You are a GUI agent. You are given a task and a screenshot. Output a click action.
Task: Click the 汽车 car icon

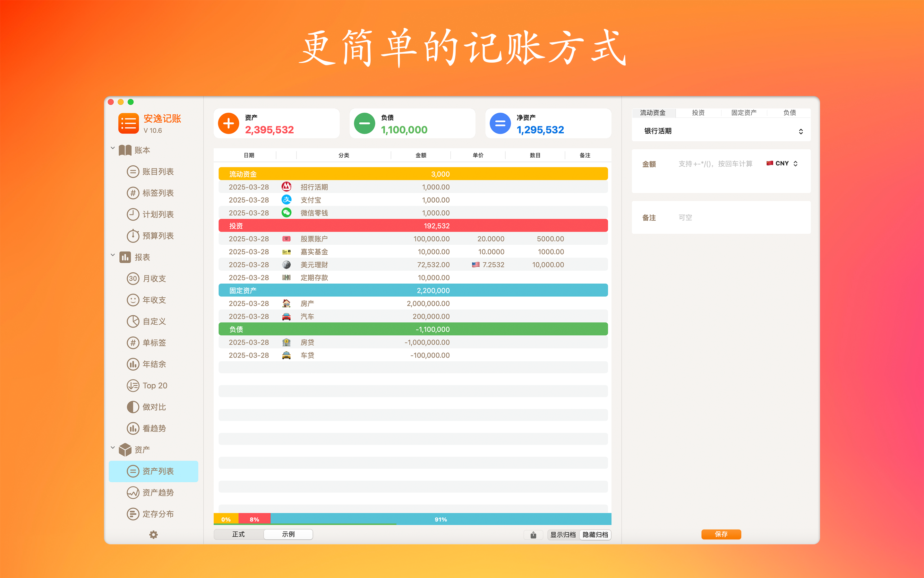point(287,317)
